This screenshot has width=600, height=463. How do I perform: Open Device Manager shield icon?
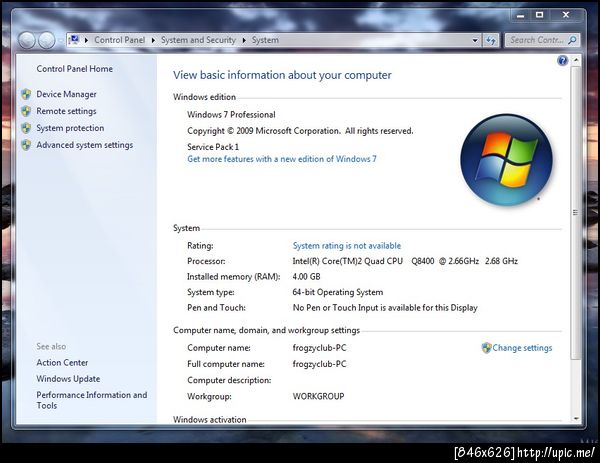click(26, 94)
